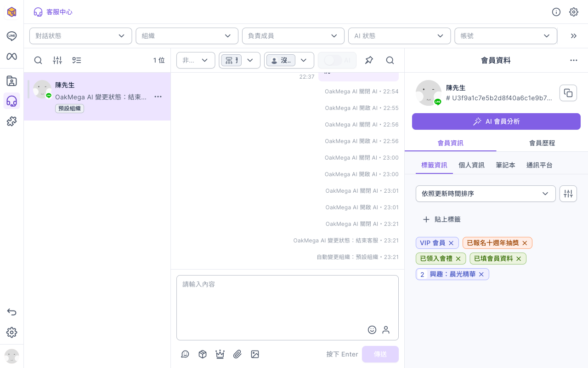Click the info icon in top bar
This screenshot has height=368, width=588.
[x=556, y=12]
